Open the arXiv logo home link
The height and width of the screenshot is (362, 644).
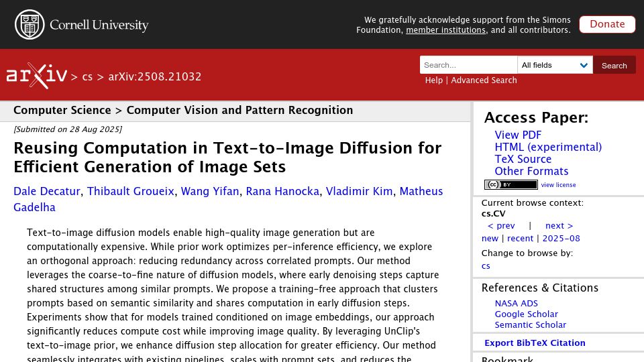click(36, 76)
